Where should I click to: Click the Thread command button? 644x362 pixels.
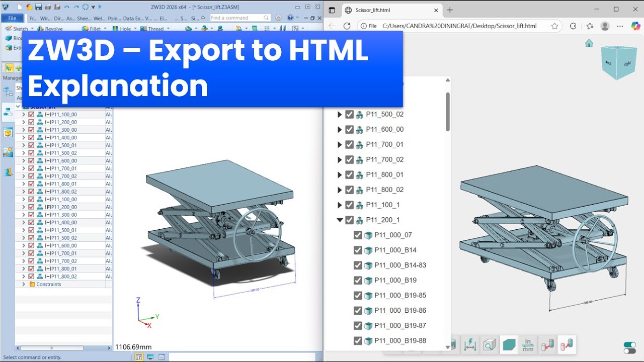tap(152, 29)
